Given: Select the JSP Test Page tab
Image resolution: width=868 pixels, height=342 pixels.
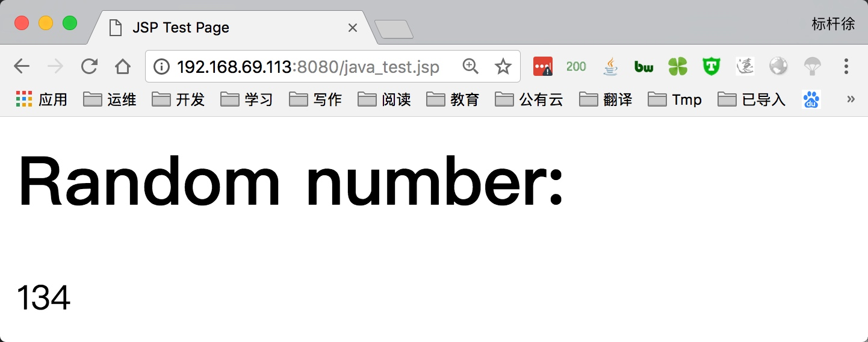Looking at the screenshot, I should [x=233, y=28].
